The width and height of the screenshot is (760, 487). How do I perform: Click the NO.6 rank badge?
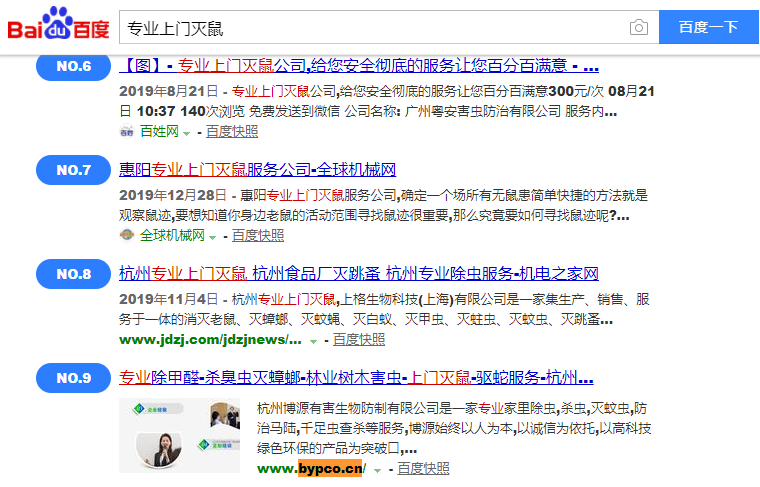point(73,66)
